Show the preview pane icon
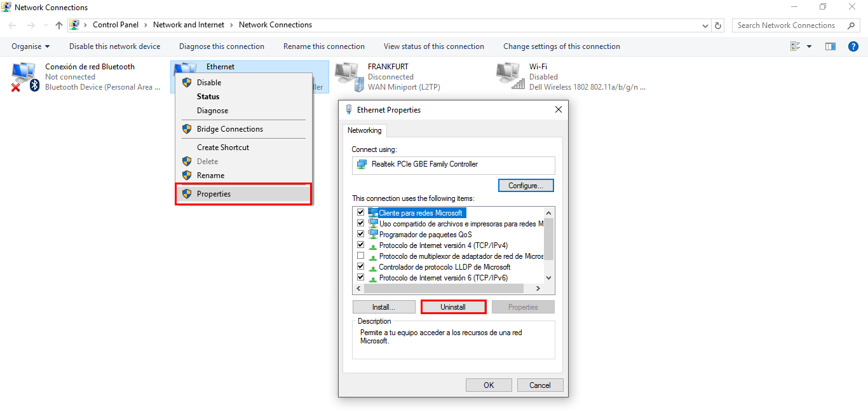Screen dimensions: 868x414 pos(831,46)
